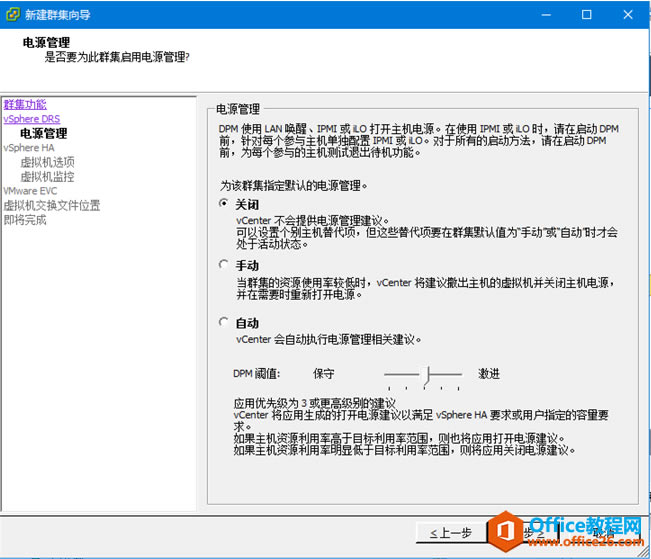Click the 激进 label of DPM threshold
The image size is (651, 559).
489,373
